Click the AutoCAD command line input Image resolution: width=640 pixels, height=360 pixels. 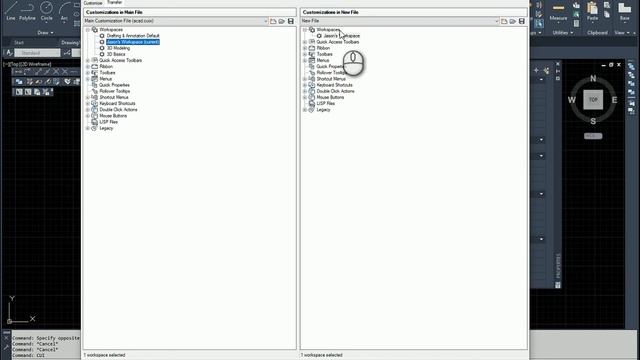46,356
